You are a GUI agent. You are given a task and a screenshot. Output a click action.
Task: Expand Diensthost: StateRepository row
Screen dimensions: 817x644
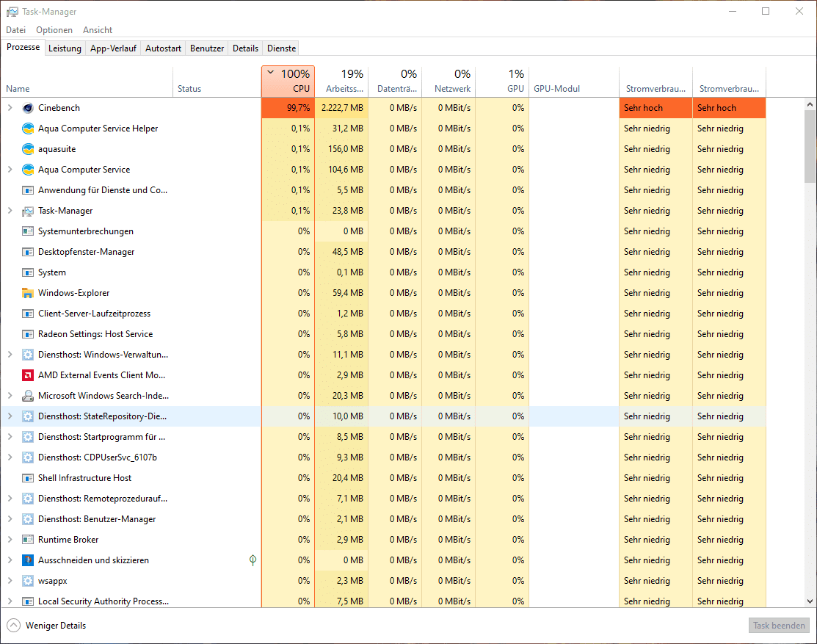click(x=10, y=416)
